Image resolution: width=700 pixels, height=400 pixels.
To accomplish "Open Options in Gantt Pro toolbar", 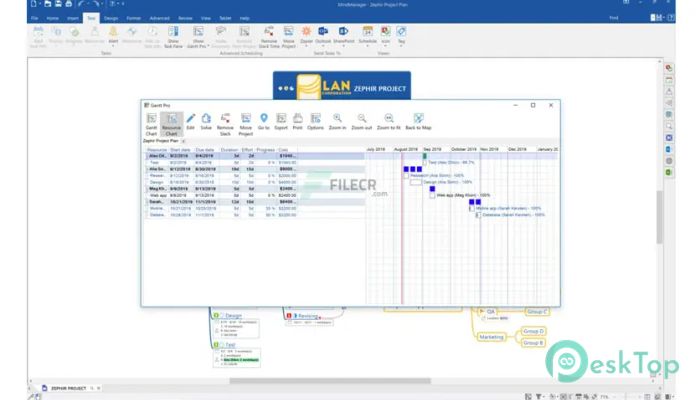I will 316,121.
